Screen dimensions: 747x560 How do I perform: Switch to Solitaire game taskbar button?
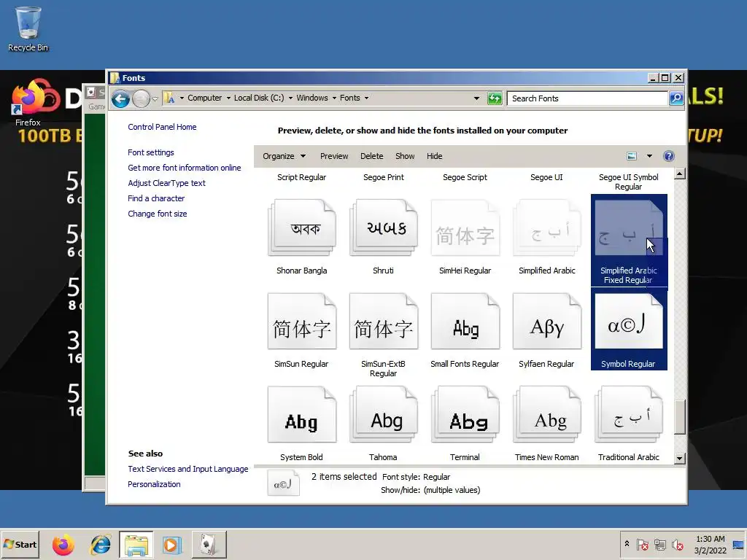[x=209, y=545]
